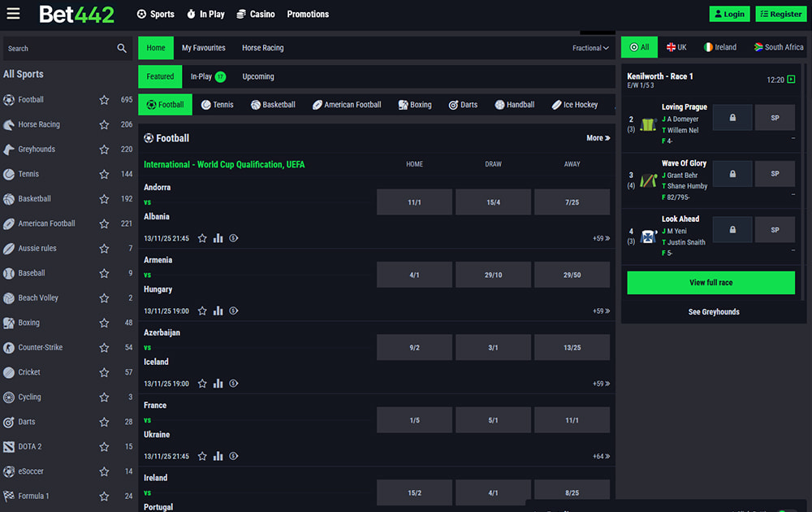Screen dimensions: 812x512
Task: Switch to the In-Play tab
Action: 207,77
